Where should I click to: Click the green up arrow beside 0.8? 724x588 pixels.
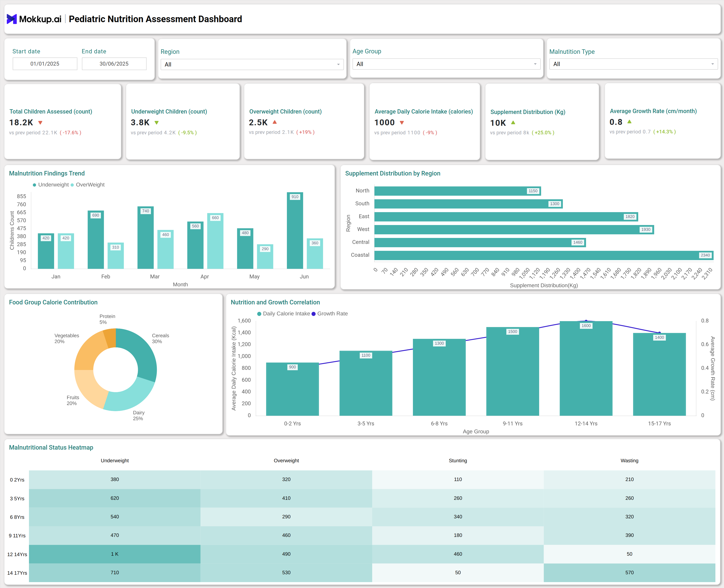629,122
